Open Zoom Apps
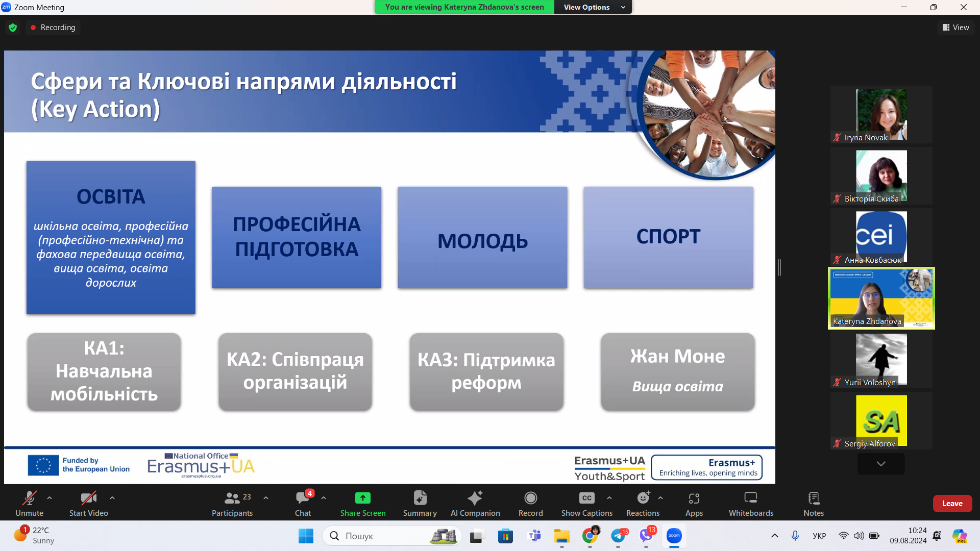The height and width of the screenshot is (551, 980). tap(694, 503)
